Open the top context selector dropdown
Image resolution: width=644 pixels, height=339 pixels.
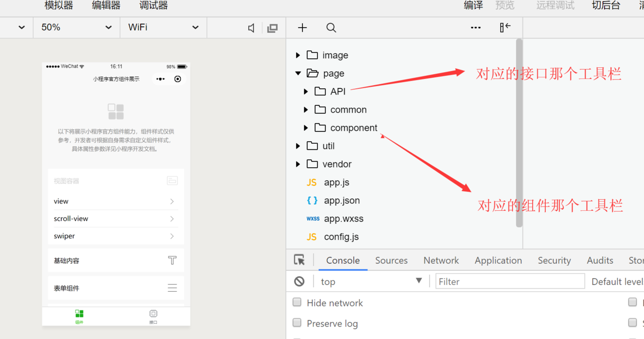pos(371,281)
